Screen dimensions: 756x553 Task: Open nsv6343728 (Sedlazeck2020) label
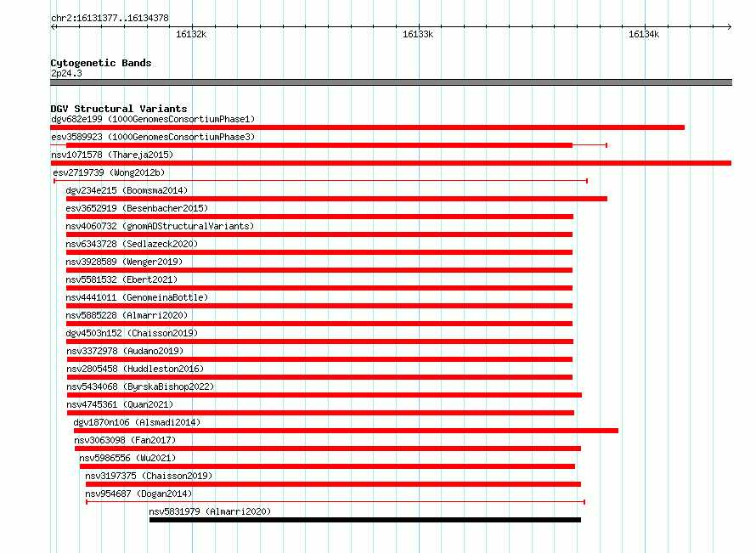[132, 244]
